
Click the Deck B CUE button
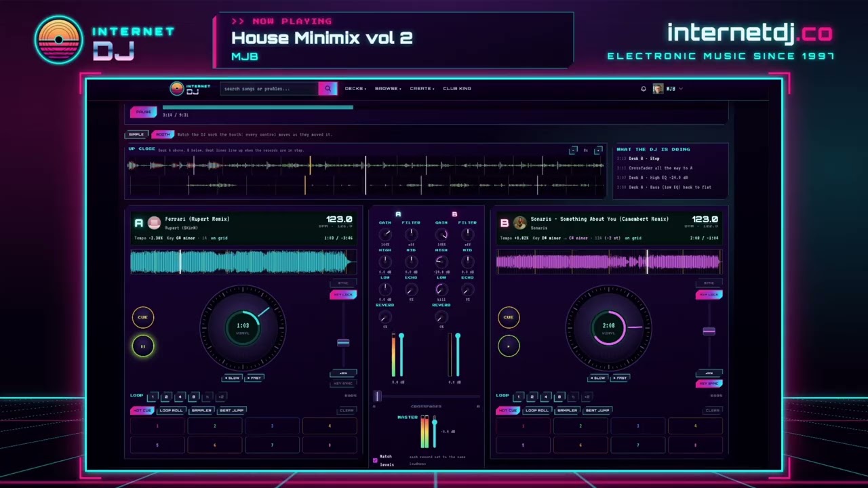pyautogui.click(x=509, y=317)
